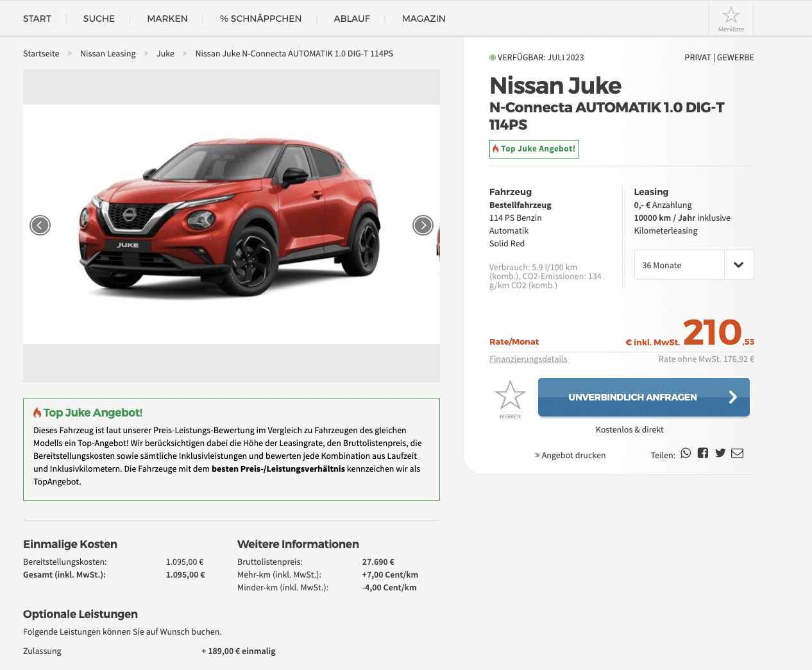Open the 36 Monate duration dropdown
This screenshot has width=812, height=670.
click(x=694, y=265)
